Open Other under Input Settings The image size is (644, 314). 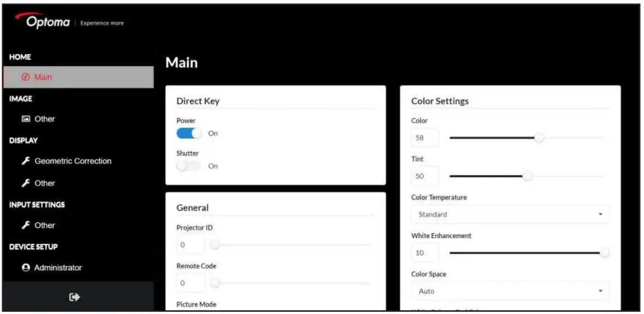point(45,225)
